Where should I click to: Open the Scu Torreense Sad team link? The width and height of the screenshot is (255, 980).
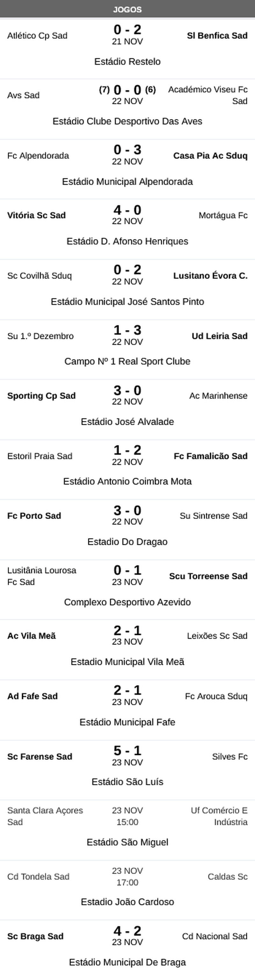click(x=208, y=576)
